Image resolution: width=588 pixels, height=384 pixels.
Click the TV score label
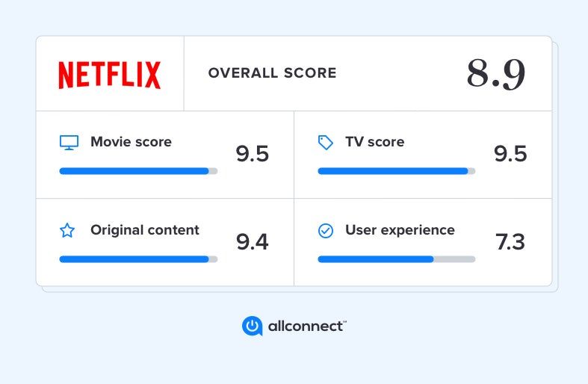pos(374,142)
